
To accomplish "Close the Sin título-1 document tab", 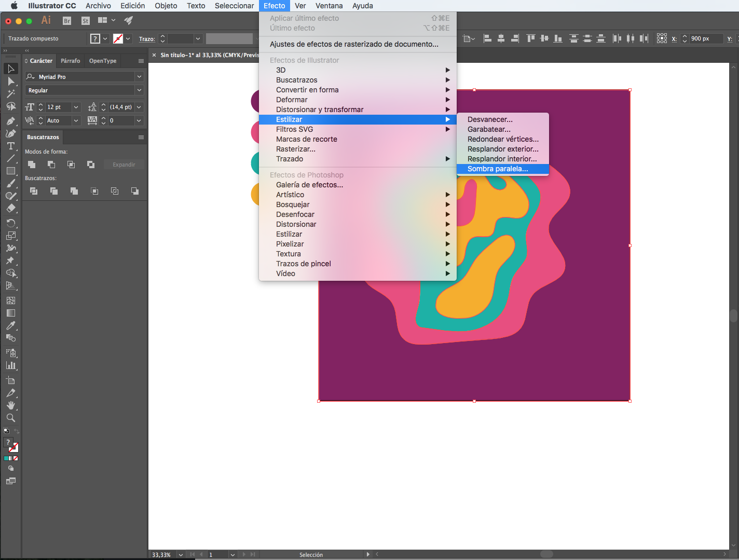I will [154, 55].
